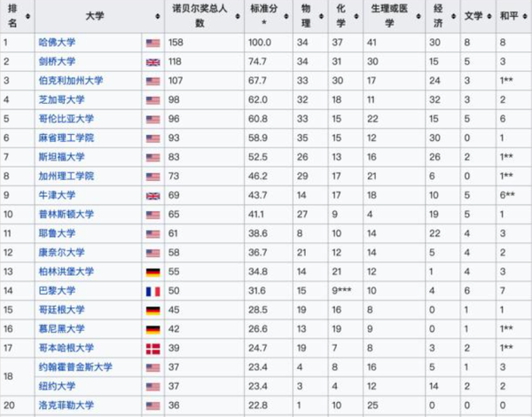
Task: Sort by 经济 column arrows
Action: tap(454, 16)
